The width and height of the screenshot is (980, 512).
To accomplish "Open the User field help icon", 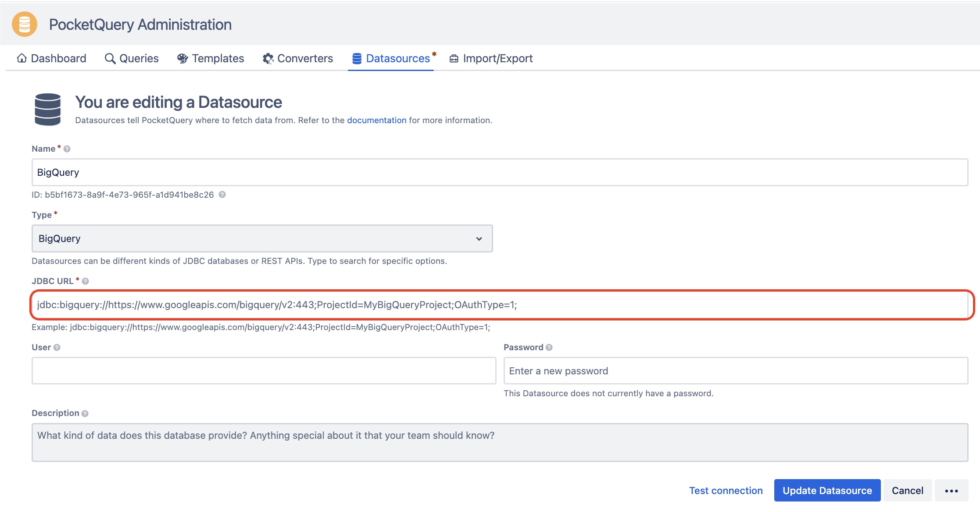I will (57, 348).
